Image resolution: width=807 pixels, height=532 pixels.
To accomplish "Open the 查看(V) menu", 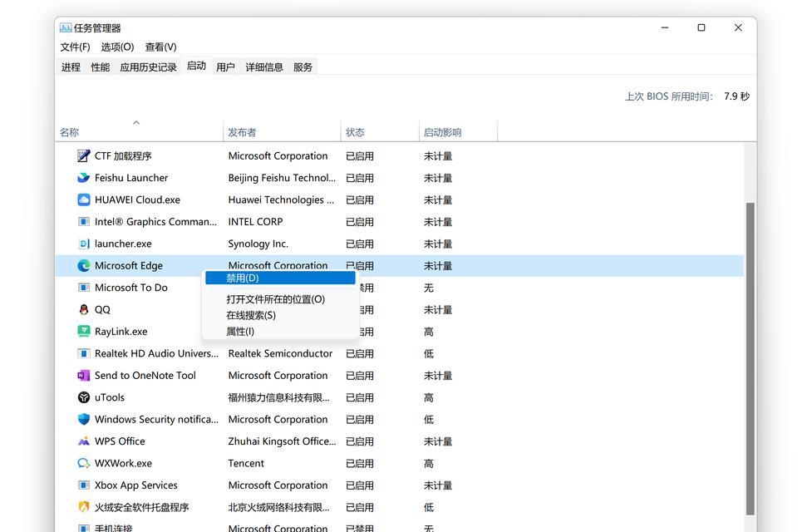I will [x=160, y=47].
